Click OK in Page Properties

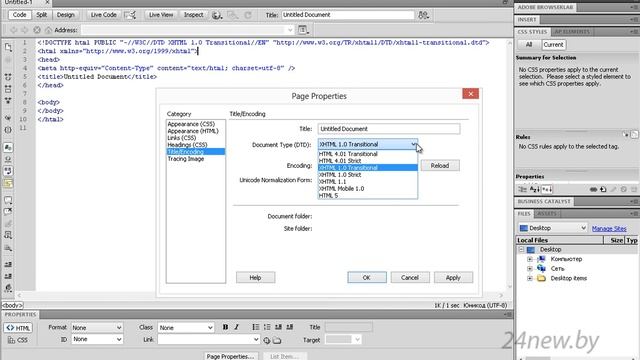[367, 278]
